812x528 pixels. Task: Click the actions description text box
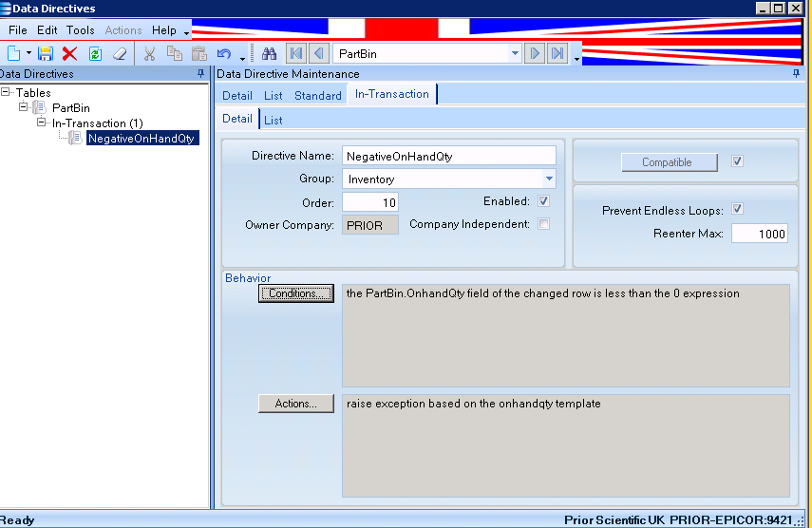[x=565, y=445]
